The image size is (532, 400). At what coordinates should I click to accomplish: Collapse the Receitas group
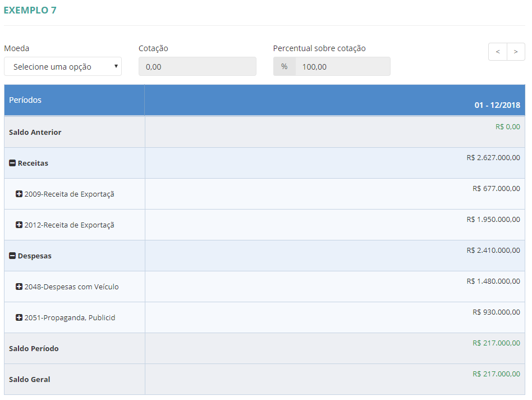coord(12,163)
